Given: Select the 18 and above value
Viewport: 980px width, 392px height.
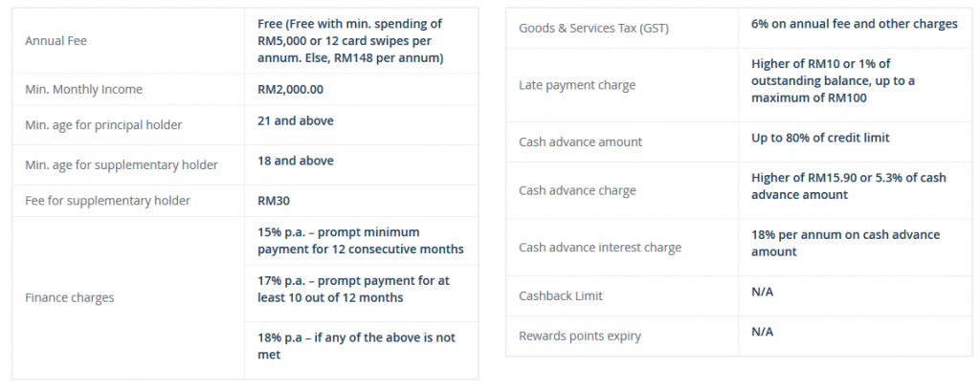Looking at the screenshot, I should click(x=295, y=161).
